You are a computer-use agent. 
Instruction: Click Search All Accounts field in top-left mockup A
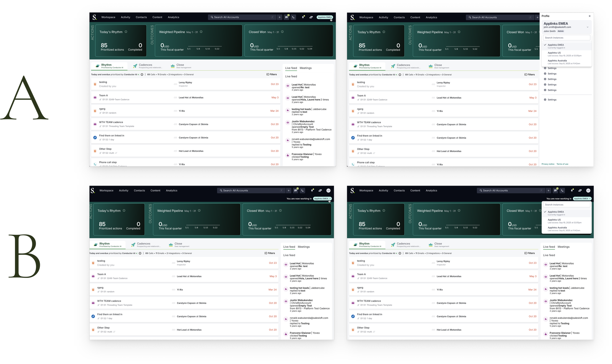(x=242, y=17)
